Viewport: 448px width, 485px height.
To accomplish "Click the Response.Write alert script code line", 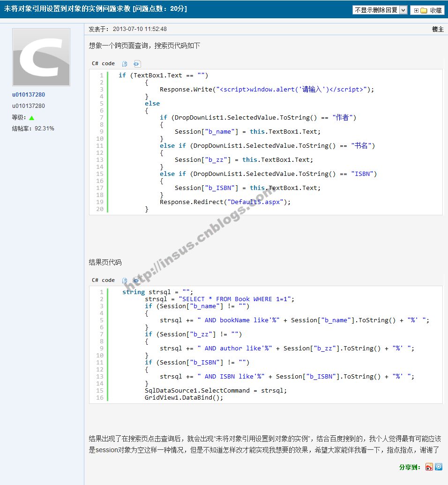I will click(x=267, y=90).
